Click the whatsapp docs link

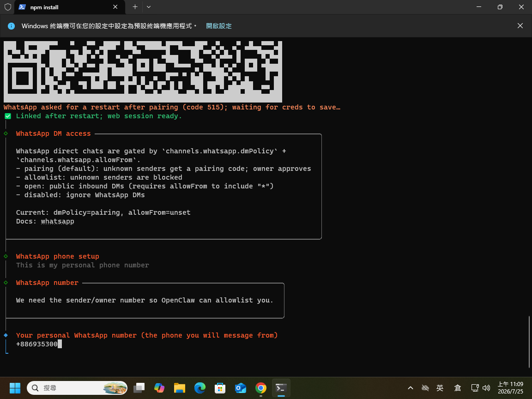(57, 221)
